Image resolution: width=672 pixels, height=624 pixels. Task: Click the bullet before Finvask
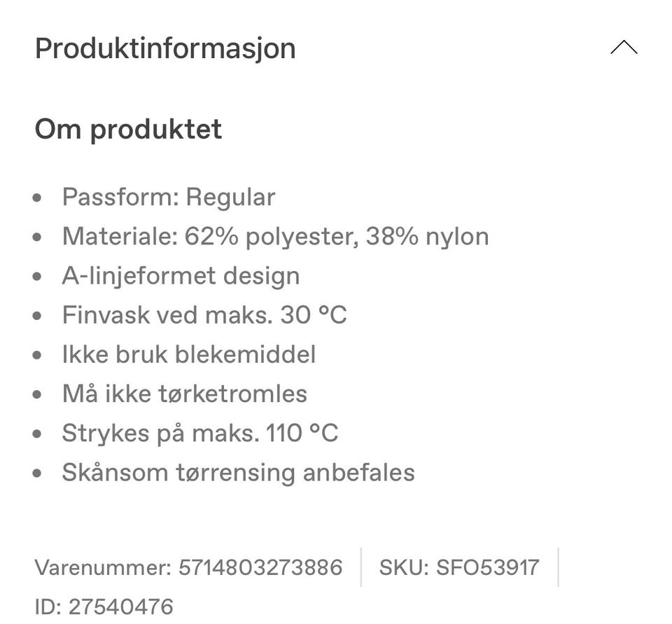[38, 316]
